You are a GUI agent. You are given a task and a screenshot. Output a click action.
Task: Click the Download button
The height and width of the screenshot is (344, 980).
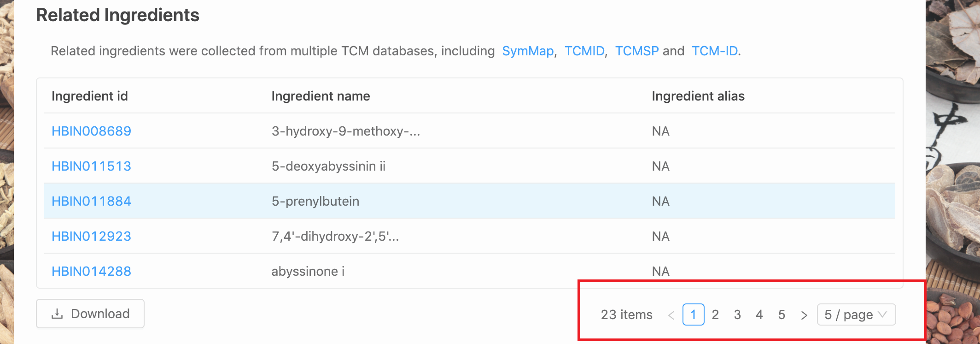90,314
